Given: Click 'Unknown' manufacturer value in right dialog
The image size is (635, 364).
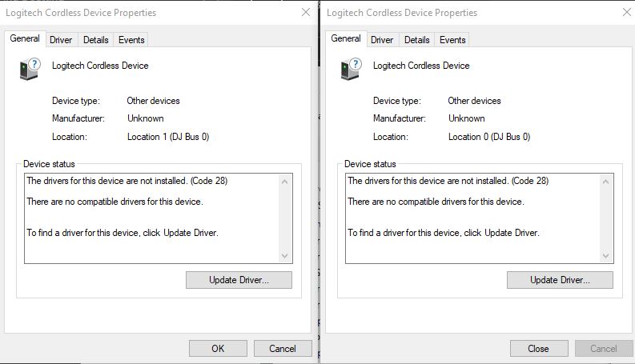Looking at the screenshot, I should [467, 118].
